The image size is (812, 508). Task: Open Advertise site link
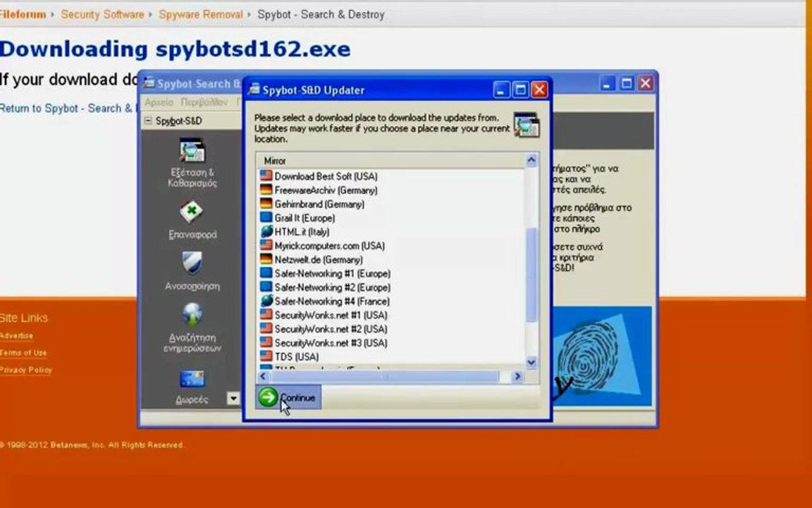point(16,336)
